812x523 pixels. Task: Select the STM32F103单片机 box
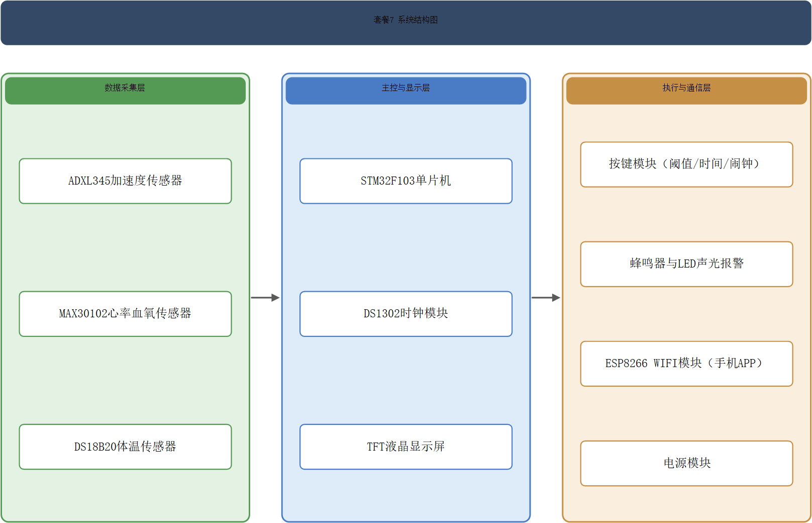(406, 181)
